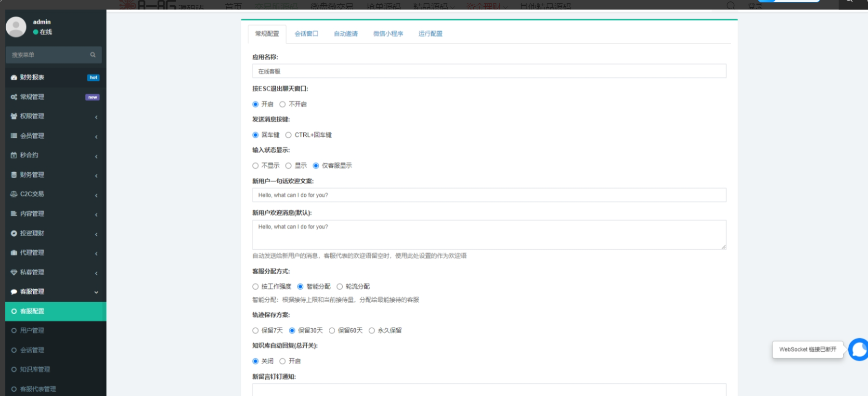Switch to the 会话窗口 tab

click(x=306, y=34)
